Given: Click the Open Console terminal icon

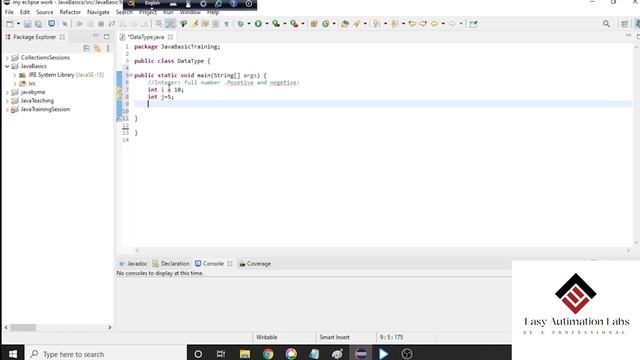Looking at the screenshot, I should (x=51, y=24).
